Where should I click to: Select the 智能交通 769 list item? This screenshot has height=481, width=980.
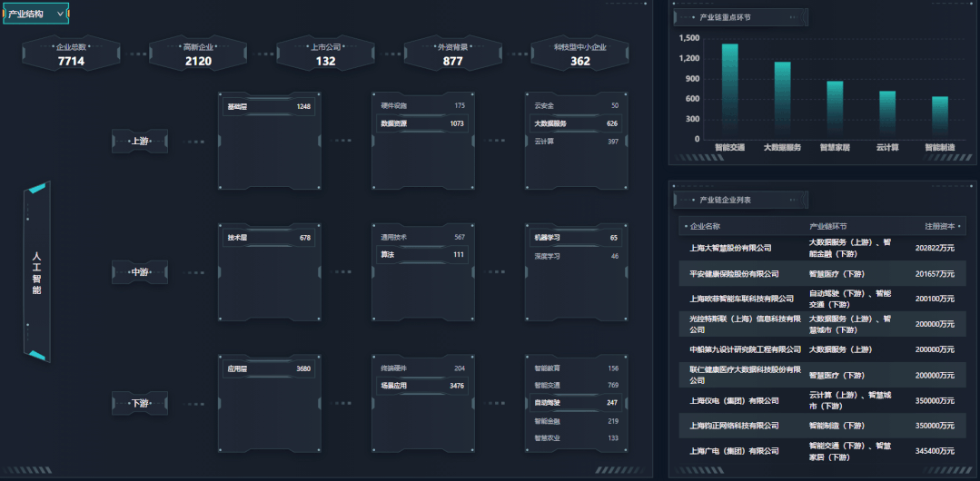coord(576,386)
